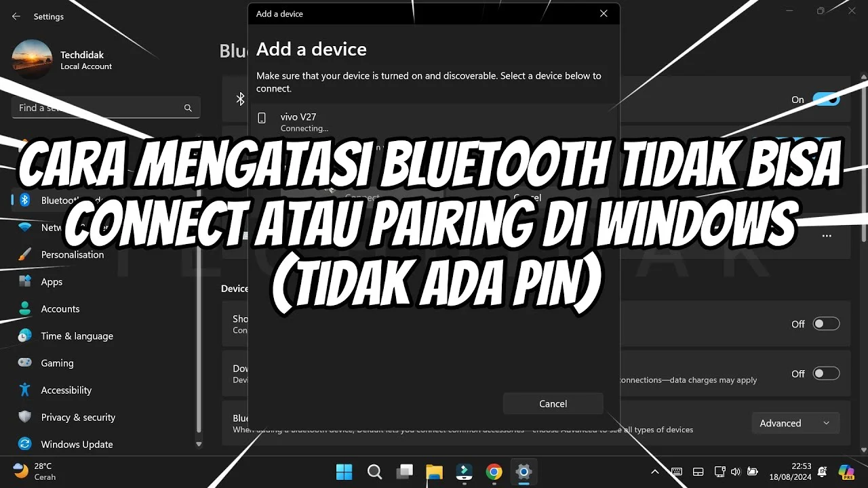The height and width of the screenshot is (488, 868).
Task: Turn off the Bluetooth toggle
Action: [x=827, y=99]
